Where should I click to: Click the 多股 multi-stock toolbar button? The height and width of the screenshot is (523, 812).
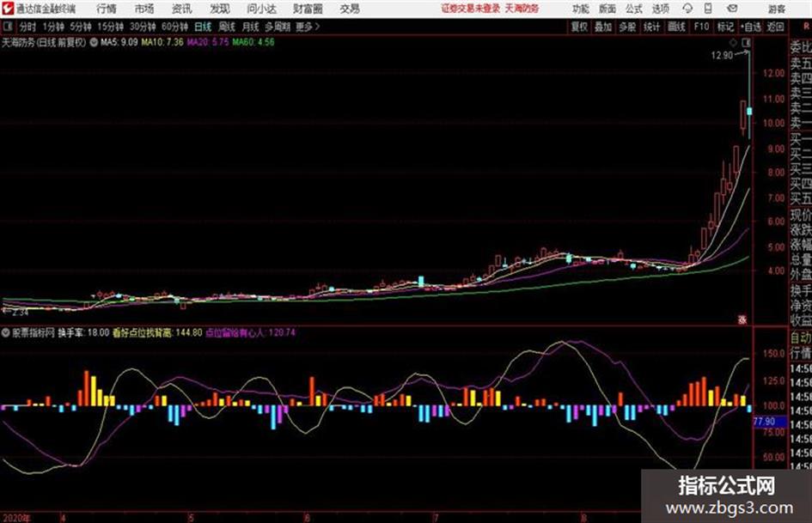(x=627, y=27)
